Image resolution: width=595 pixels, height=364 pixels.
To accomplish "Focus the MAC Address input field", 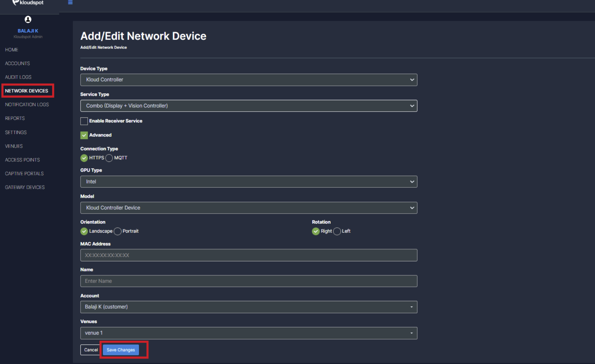I will tap(249, 255).
